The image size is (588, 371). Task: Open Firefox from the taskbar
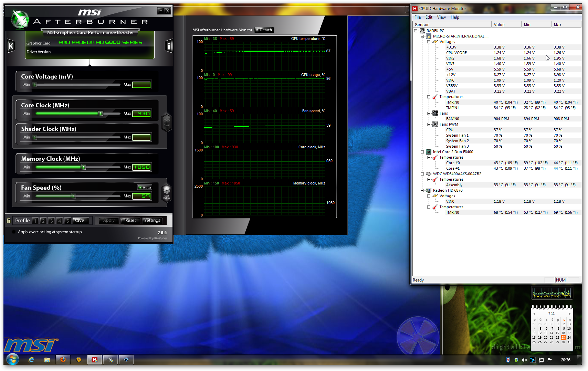pos(63,360)
